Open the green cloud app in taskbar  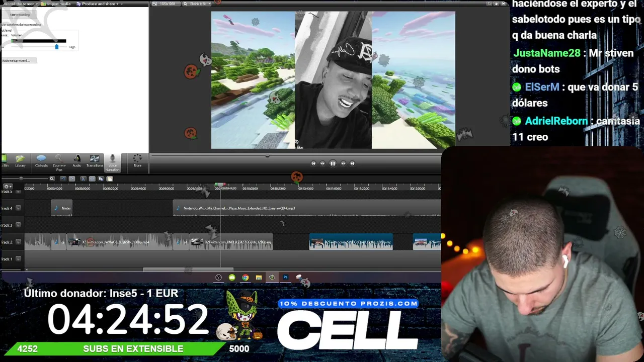[232, 278]
